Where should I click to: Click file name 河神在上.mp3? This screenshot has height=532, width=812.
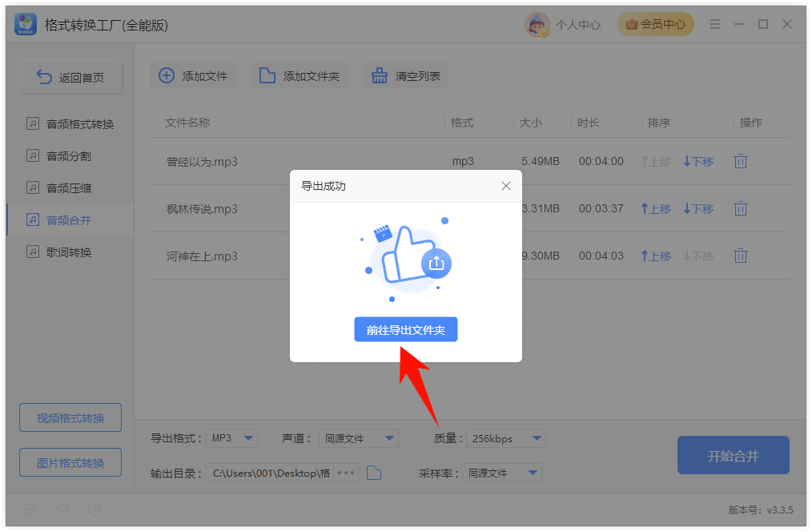[x=202, y=256]
